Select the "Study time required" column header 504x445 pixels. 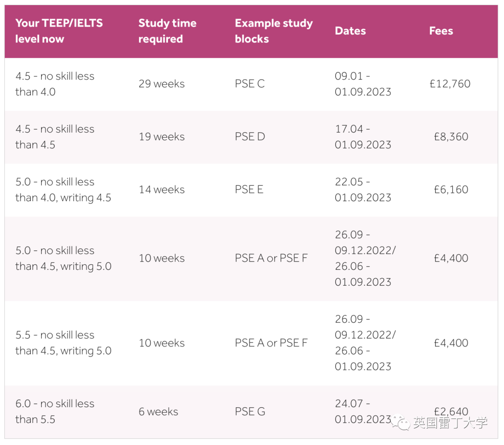click(x=167, y=31)
